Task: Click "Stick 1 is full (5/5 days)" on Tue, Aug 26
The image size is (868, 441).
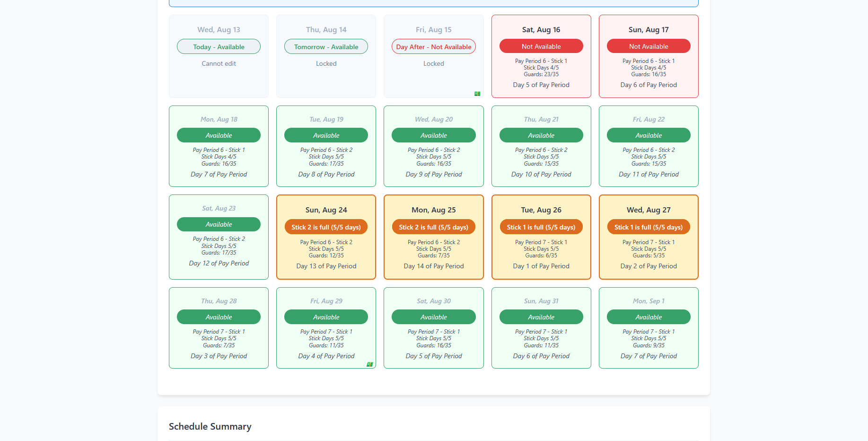Action: click(x=541, y=227)
